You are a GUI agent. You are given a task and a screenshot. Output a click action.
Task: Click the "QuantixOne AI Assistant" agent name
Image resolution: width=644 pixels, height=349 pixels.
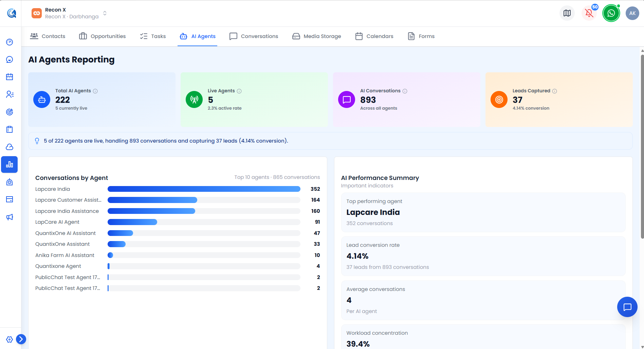click(66, 233)
